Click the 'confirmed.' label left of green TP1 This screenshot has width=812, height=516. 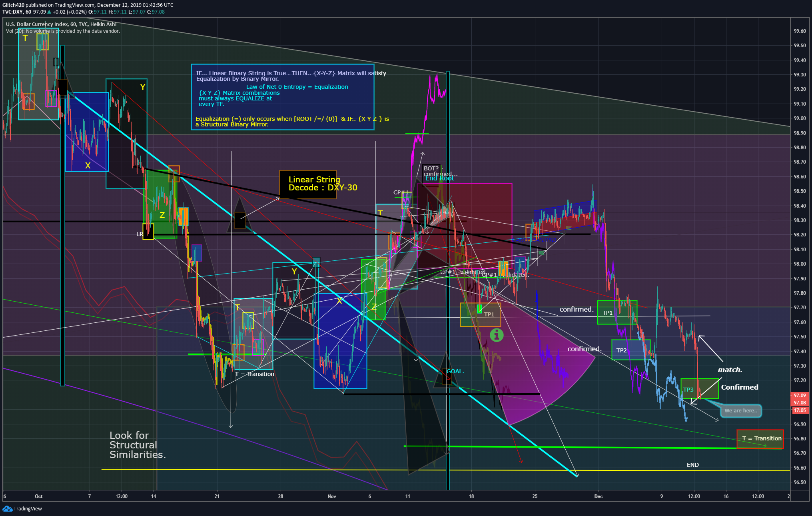[576, 309]
